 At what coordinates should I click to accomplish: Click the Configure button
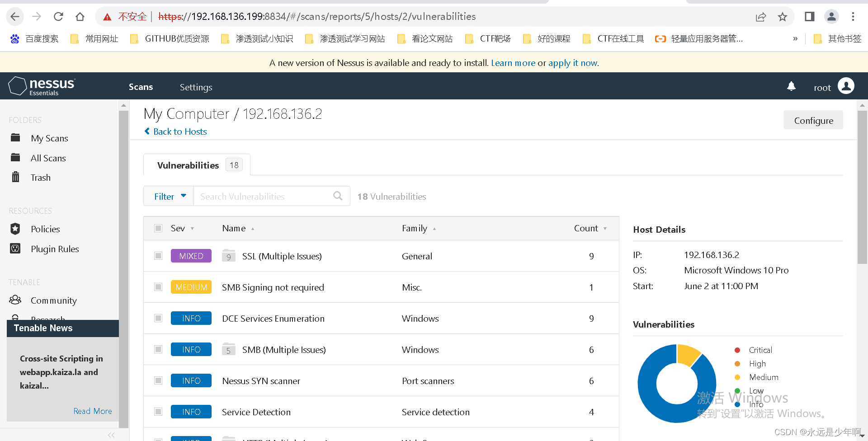tap(813, 120)
